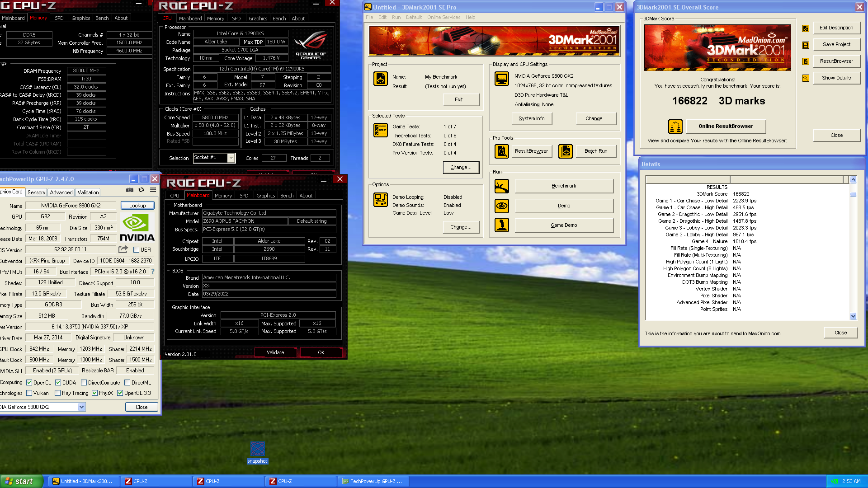The image size is (868, 488).
Task: Click scroll up arrow in Details list
Action: 853,180
